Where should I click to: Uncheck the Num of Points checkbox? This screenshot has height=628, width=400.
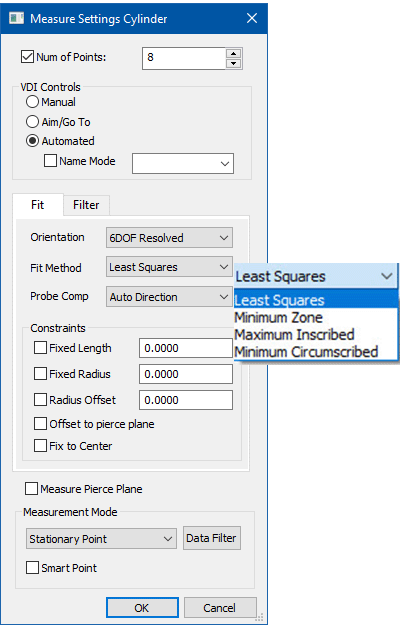coord(27,56)
